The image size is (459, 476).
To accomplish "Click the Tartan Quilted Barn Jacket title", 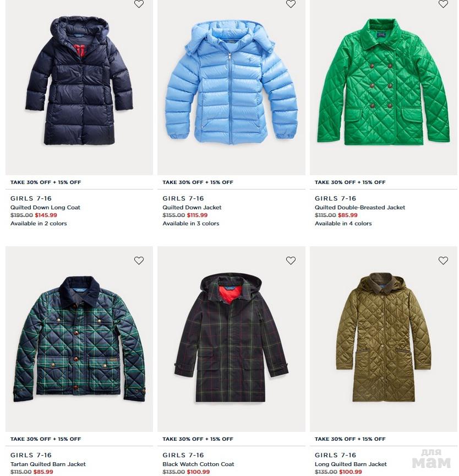I will pos(48,464).
